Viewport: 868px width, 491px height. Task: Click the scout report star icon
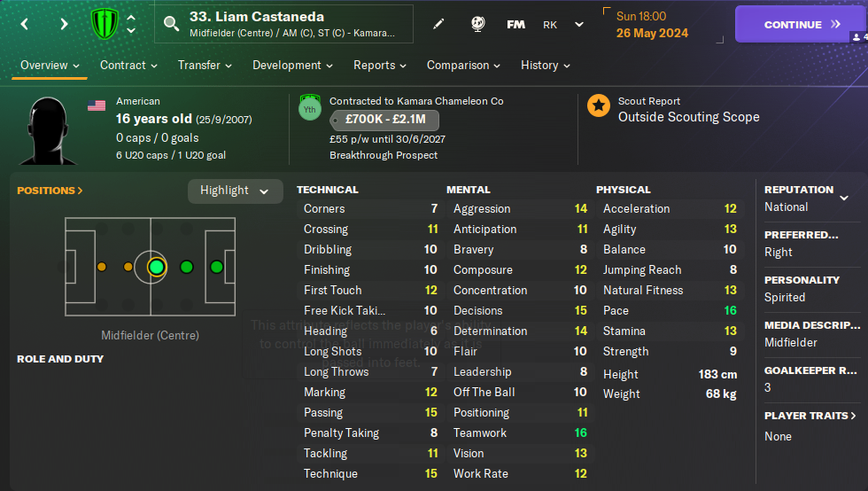[599, 106]
